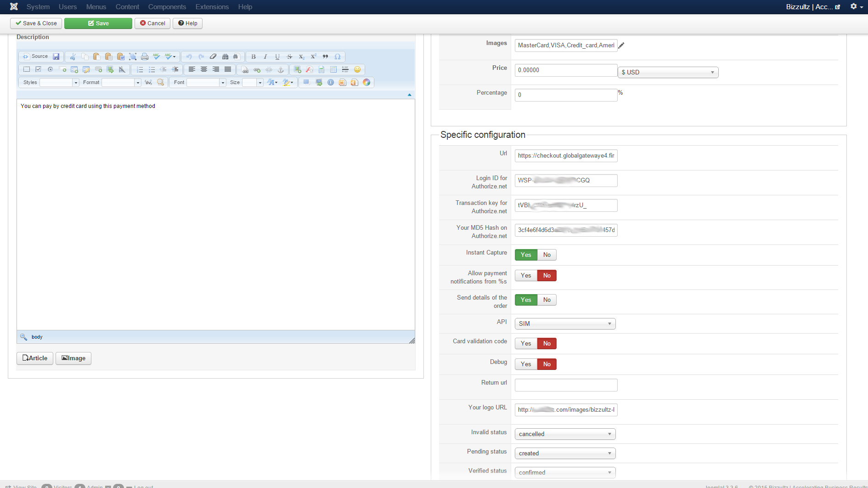Open text color picker in editor
This screenshot has height=488, width=868.
pos(272,82)
